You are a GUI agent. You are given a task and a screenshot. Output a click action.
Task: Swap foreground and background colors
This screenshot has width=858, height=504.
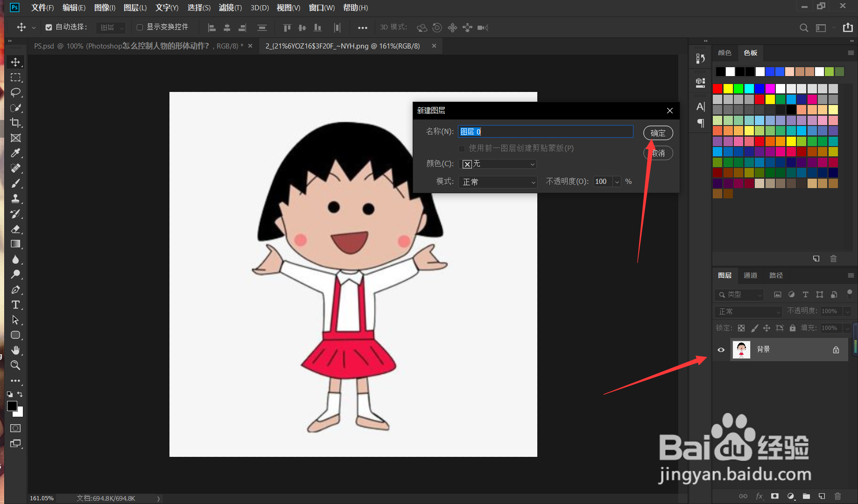click(x=20, y=394)
